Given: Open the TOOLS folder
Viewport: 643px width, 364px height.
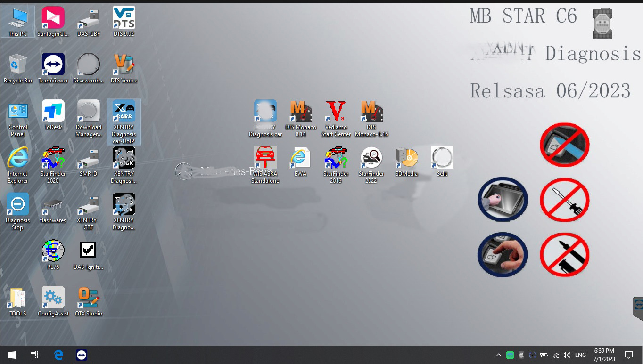Looking at the screenshot, I should pyautogui.click(x=17, y=301).
